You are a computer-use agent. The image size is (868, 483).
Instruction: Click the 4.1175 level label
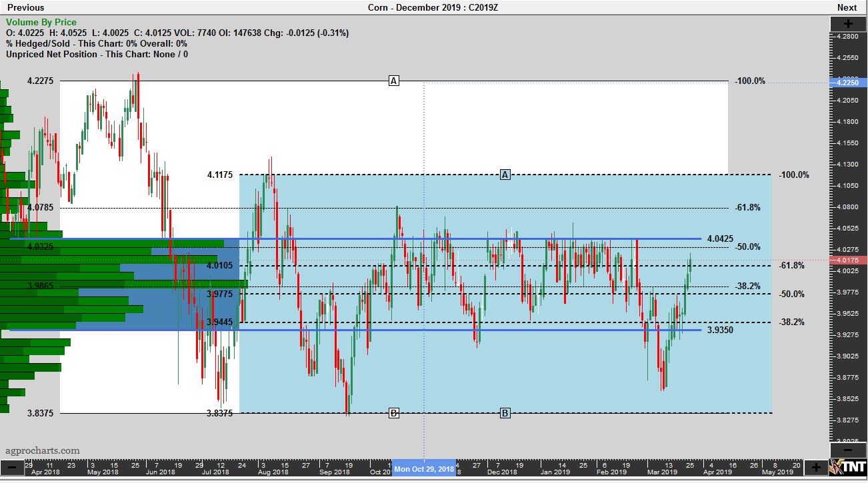[x=219, y=175]
